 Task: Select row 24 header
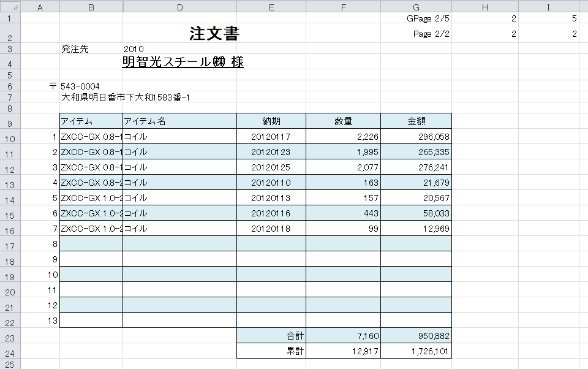click(x=10, y=351)
